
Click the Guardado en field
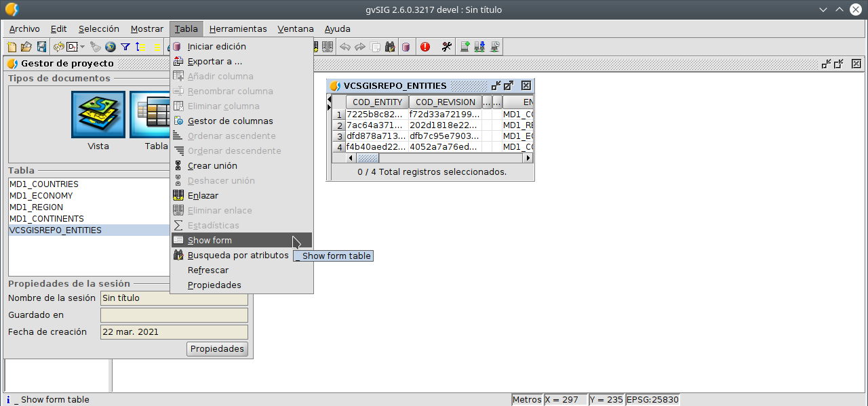point(174,315)
